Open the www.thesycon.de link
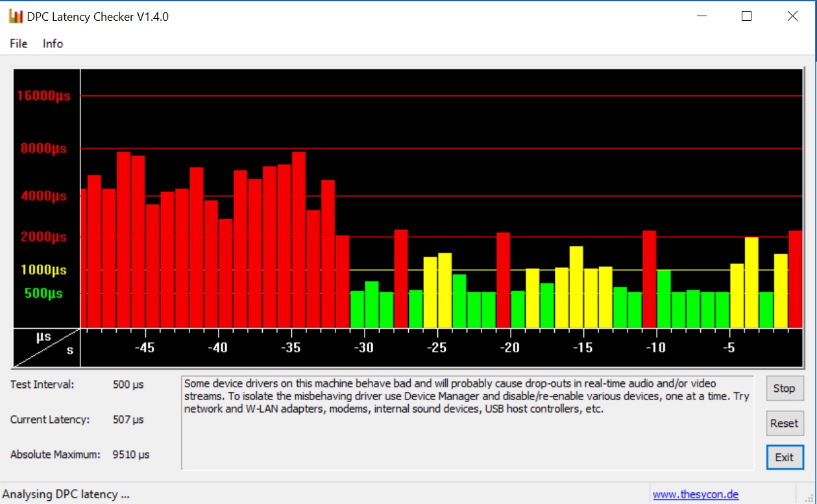Screen dimensions: 817x504 tap(696, 494)
